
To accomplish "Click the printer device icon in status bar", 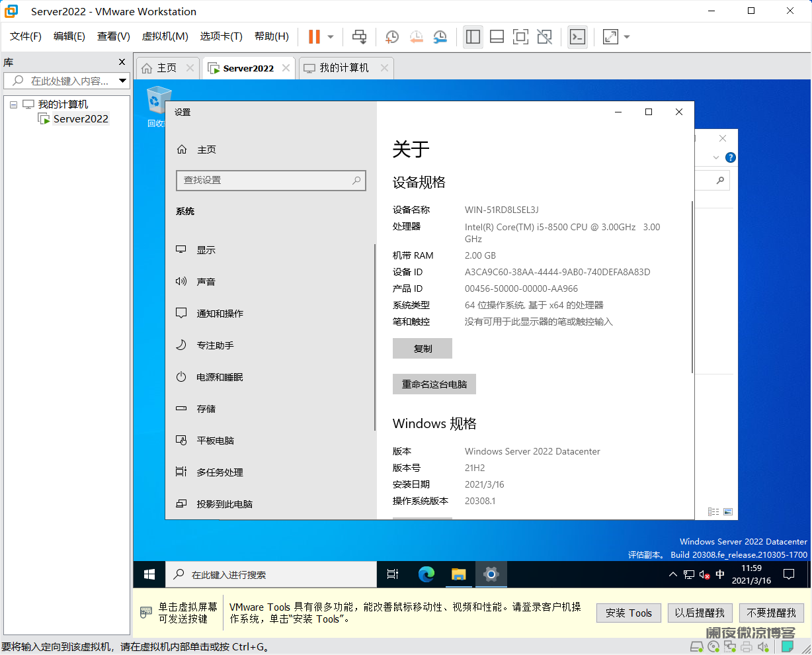I will 747,646.
